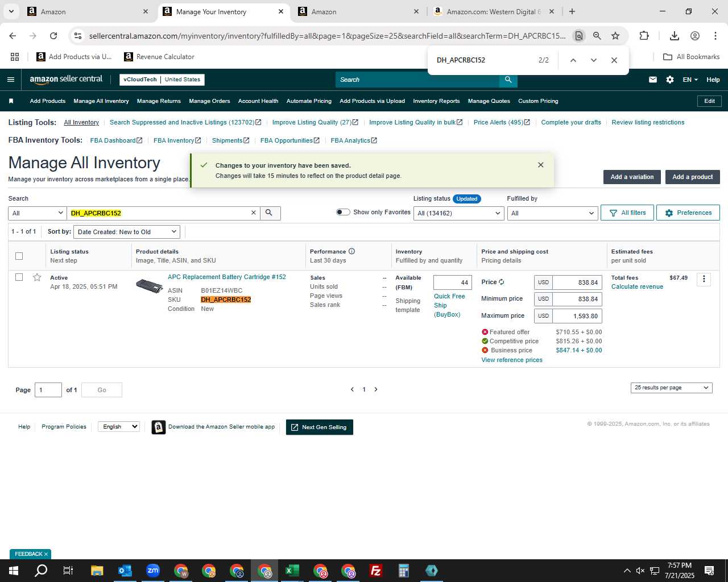Click Calculate revenue link

pyautogui.click(x=637, y=287)
